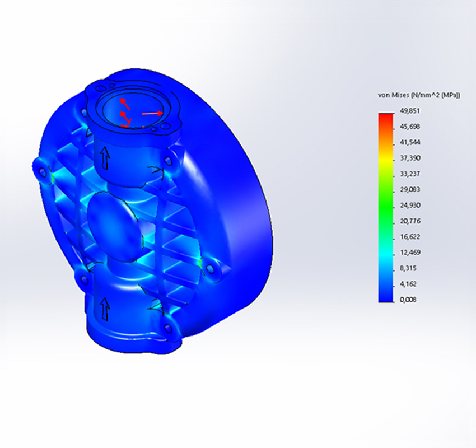Click the maximum legend value 49,851
Viewport: 476px width, 448px height.
(412, 111)
